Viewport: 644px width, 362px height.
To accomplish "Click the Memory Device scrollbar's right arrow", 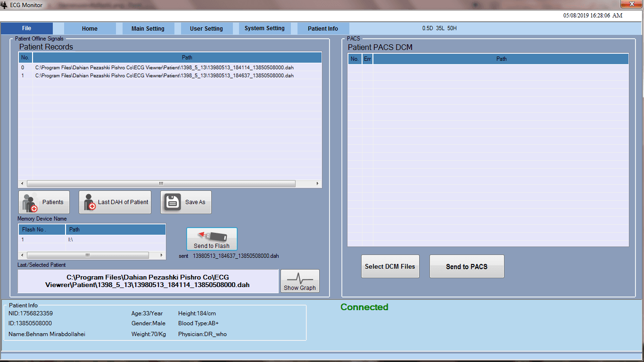I will click(x=161, y=255).
